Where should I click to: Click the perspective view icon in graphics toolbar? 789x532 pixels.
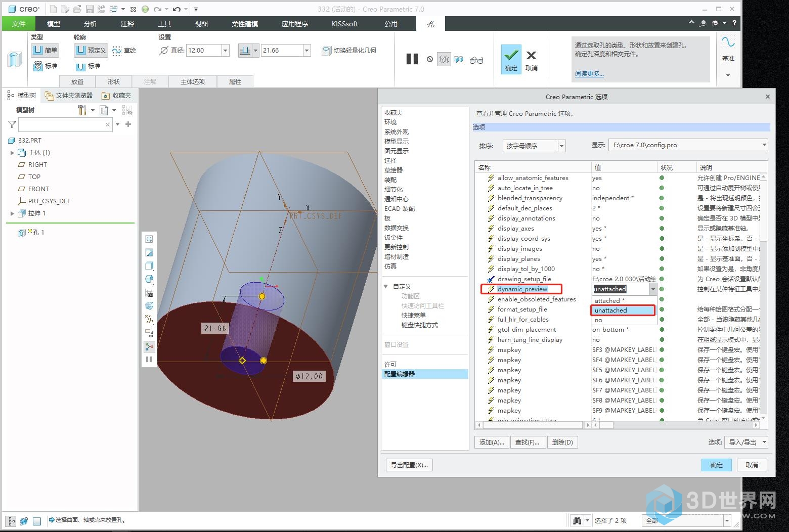click(149, 306)
